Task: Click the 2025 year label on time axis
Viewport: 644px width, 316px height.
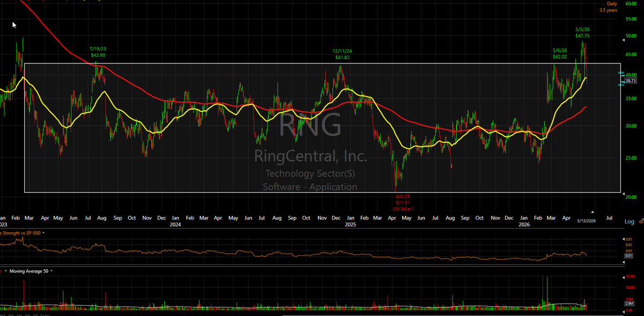Action: click(350, 225)
